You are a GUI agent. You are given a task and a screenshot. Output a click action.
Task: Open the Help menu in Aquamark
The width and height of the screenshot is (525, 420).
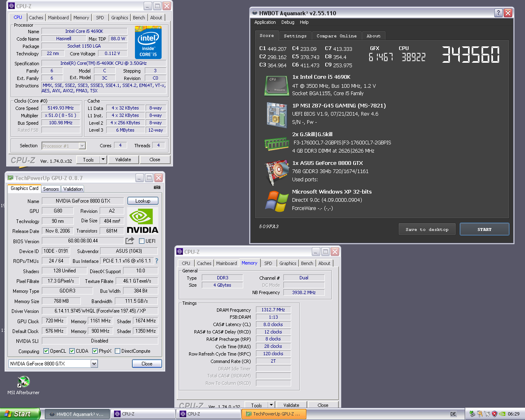point(304,22)
